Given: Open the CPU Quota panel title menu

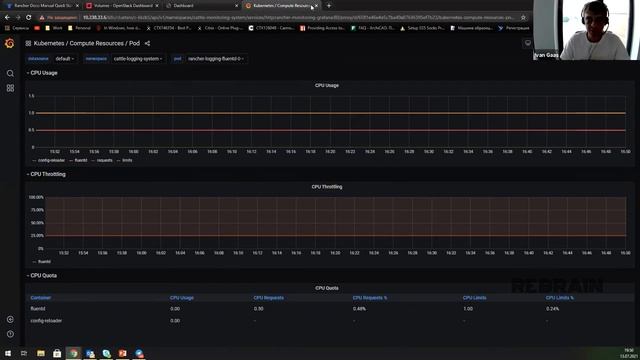Looking at the screenshot, I should coord(327,288).
